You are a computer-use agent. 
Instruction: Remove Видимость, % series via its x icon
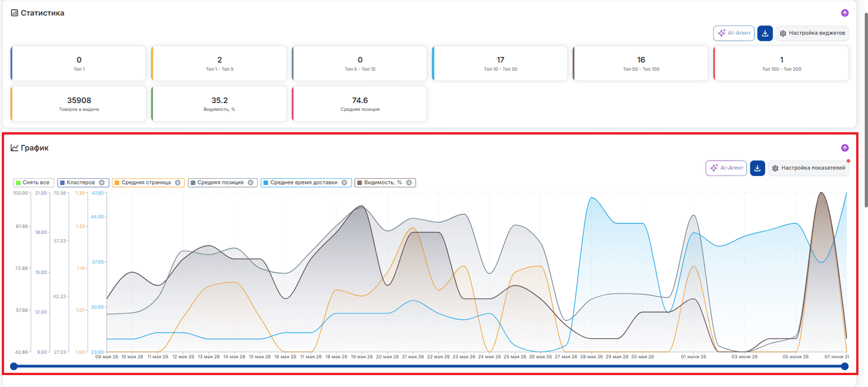coord(409,183)
